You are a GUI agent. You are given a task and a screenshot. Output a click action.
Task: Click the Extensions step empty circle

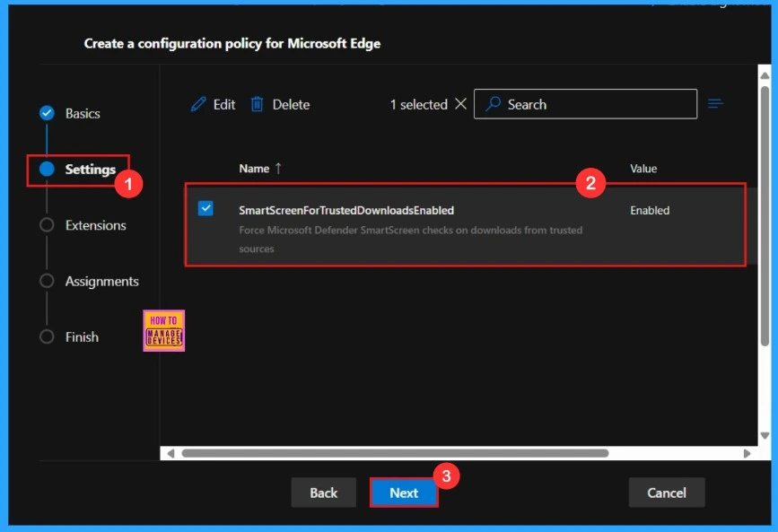47,225
